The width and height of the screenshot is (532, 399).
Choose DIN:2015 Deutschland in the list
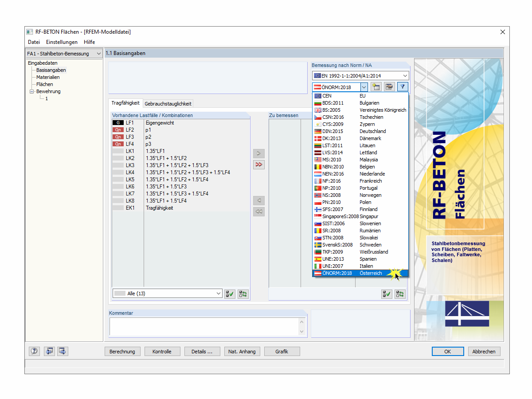[x=360, y=131]
